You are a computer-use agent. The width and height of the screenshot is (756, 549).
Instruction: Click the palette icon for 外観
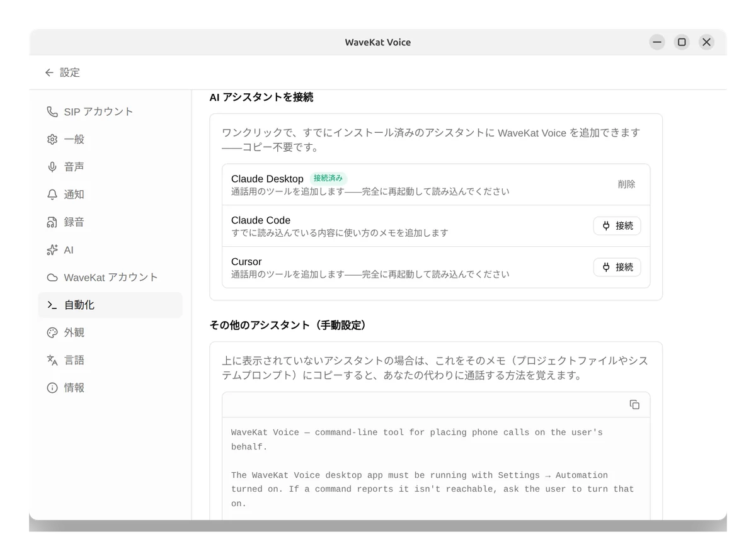[52, 332]
